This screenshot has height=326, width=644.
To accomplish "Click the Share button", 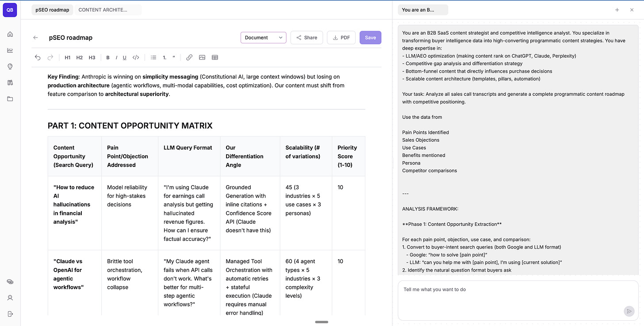I will (x=307, y=38).
